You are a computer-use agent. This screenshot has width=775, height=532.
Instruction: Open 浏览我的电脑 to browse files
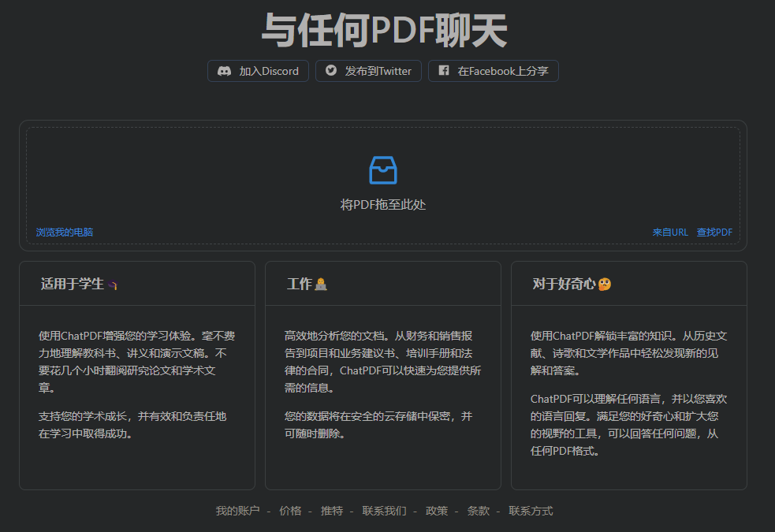[65, 233]
